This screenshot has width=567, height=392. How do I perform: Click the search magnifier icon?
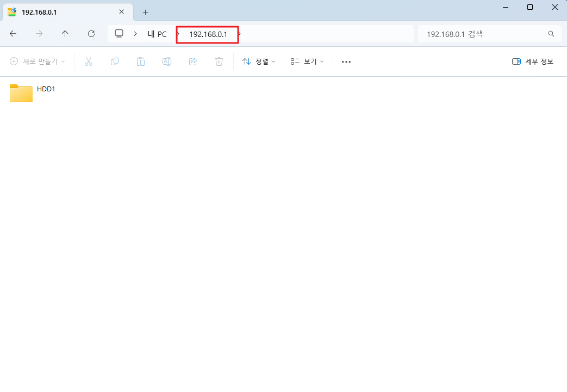(551, 34)
